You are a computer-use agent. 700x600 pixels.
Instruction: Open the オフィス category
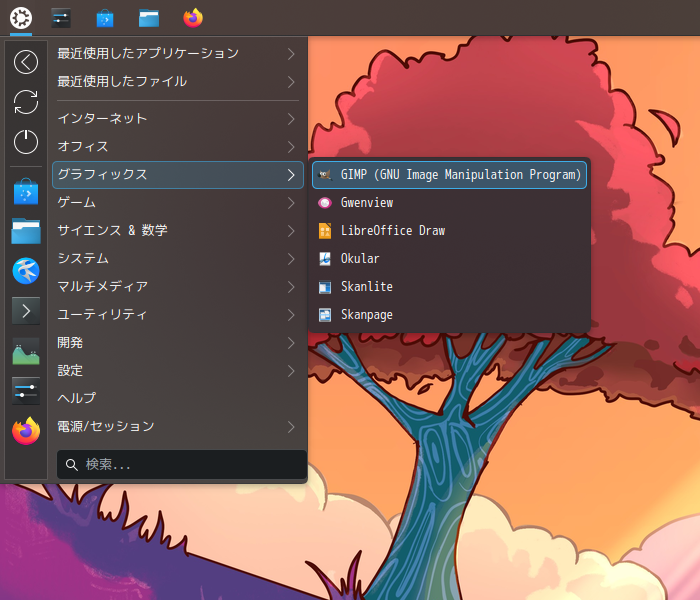[x=178, y=147]
